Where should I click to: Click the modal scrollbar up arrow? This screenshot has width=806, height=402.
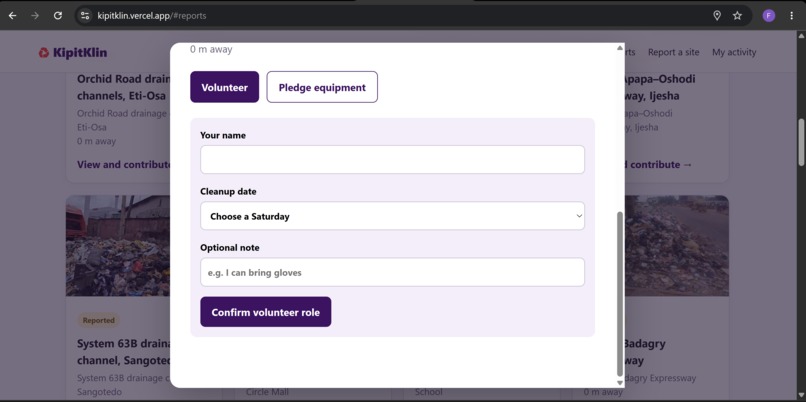pyautogui.click(x=619, y=48)
